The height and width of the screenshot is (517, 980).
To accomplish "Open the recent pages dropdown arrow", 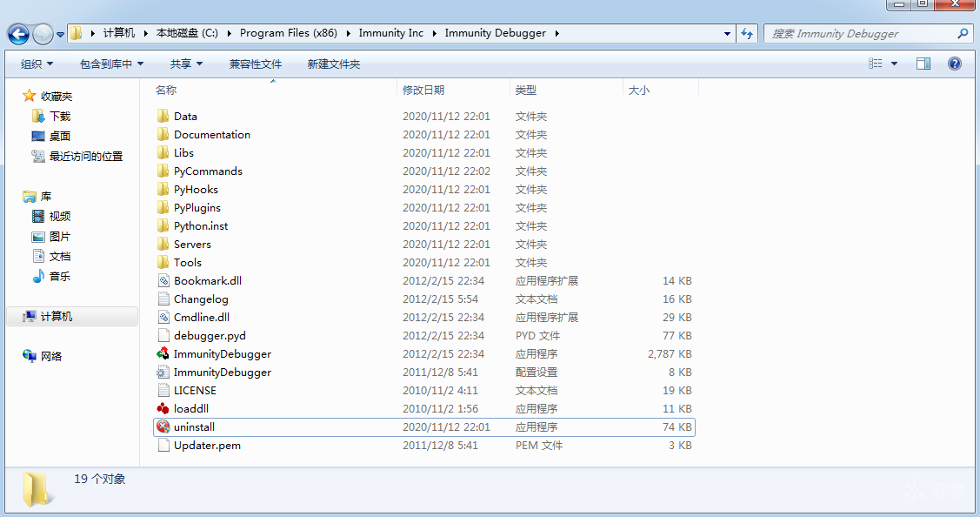I will click(x=60, y=35).
